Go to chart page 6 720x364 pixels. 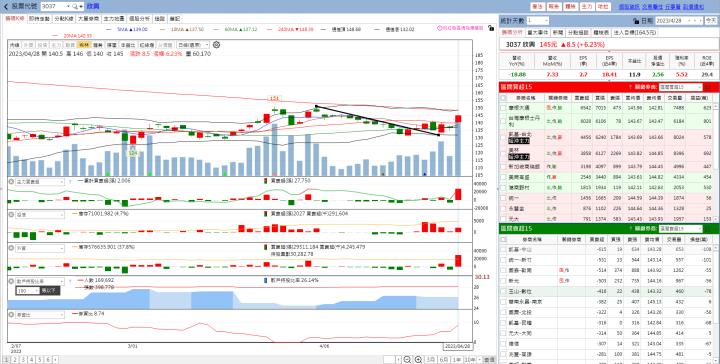click(x=48, y=360)
